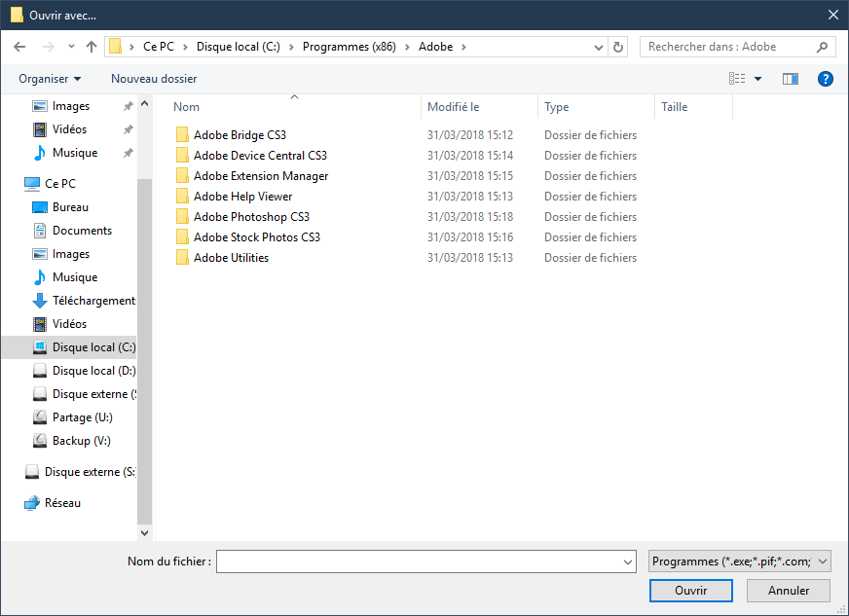
Task: Select Disque local (D:) in sidebar
Action: 94,370
